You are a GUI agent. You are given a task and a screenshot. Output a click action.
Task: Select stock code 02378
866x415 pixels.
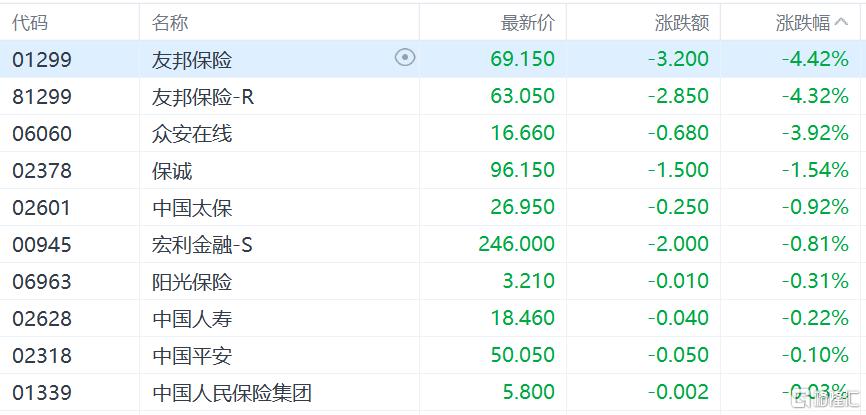tap(42, 170)
